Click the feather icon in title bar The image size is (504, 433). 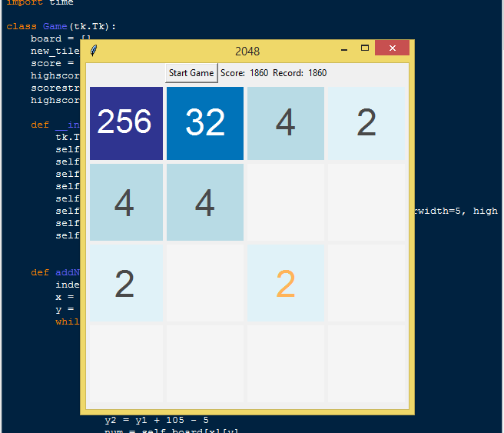click(94, 51)
